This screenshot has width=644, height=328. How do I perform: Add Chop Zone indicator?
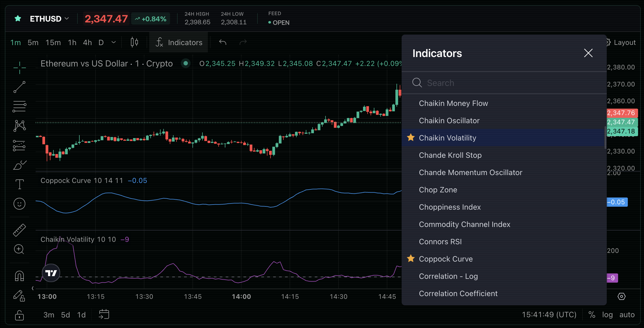click(504, 190)
